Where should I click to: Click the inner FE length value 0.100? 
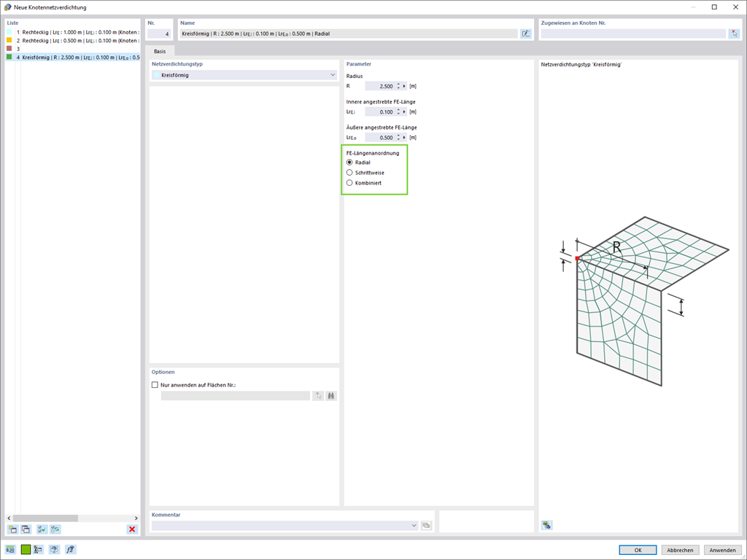click(x=380, y=112)
